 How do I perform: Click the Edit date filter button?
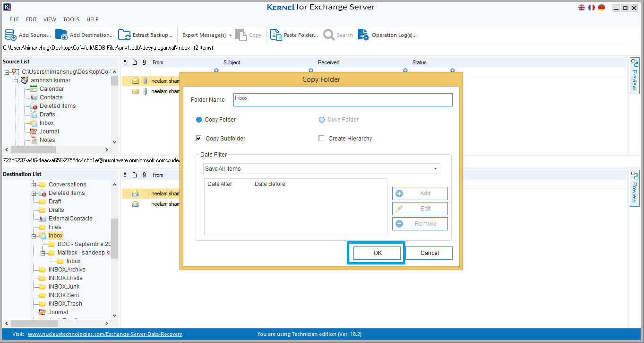click(420, 209)
